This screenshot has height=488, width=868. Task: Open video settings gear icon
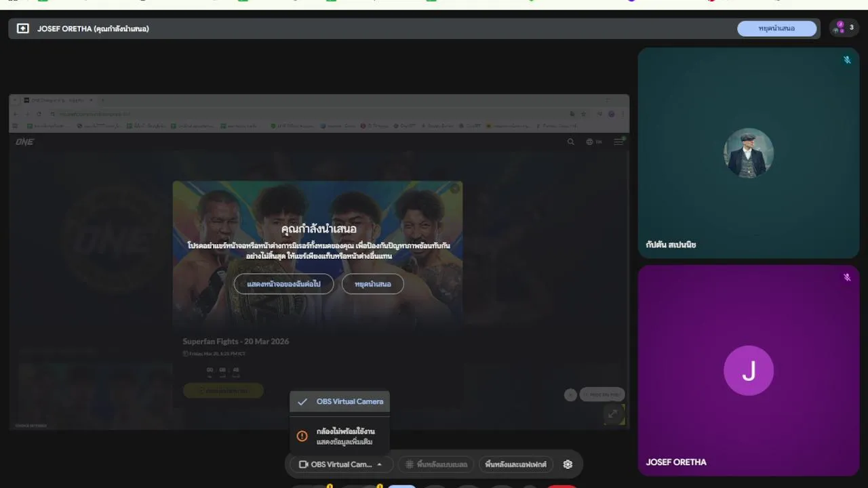click(568, 464)
